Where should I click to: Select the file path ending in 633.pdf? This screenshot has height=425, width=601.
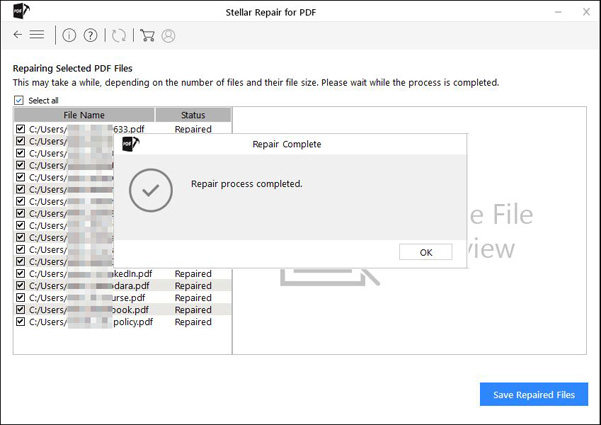[87, 129]
